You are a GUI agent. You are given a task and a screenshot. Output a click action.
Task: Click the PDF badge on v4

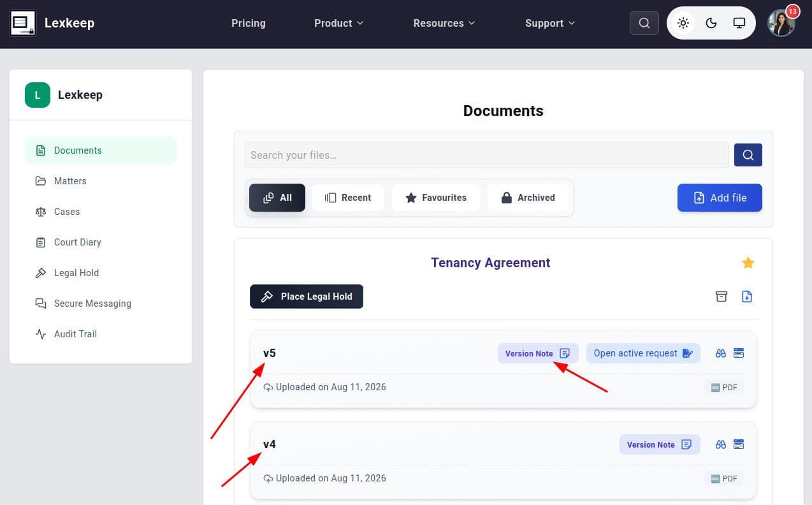pos(724,478)
